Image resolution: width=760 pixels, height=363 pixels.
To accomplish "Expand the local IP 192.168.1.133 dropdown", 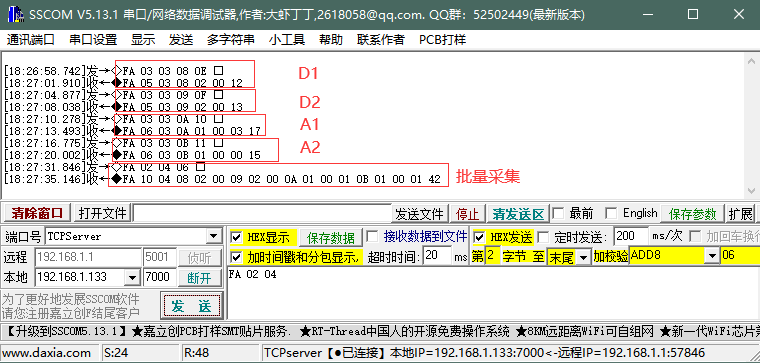I will 132,278.
